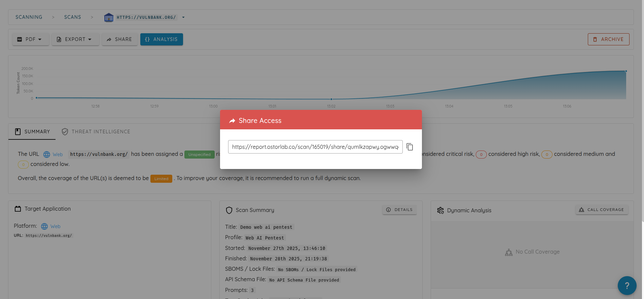The width and height of the screenshot is (644, 299).
Task: Click the Export document icon
Action: [x=59, y=39]
